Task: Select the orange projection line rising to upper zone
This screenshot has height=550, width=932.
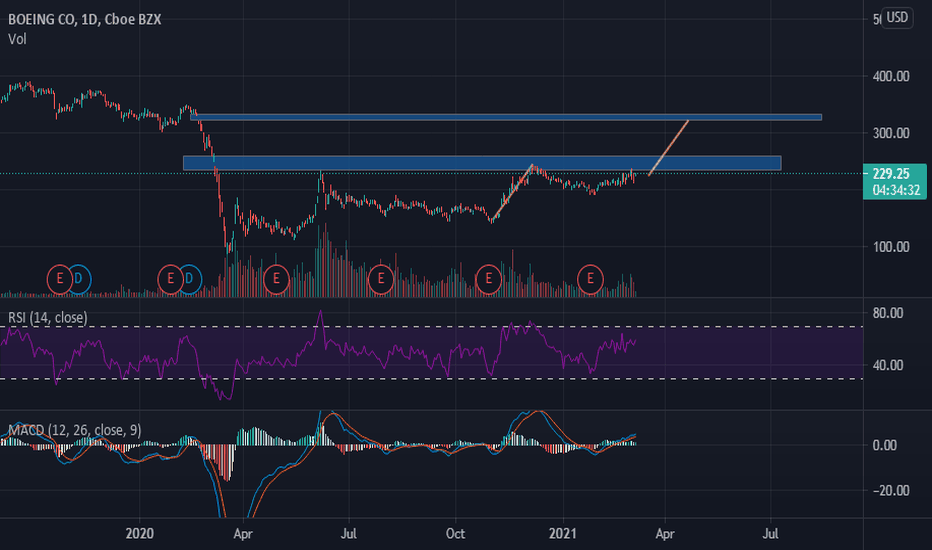Action: (x=668, y=148)
